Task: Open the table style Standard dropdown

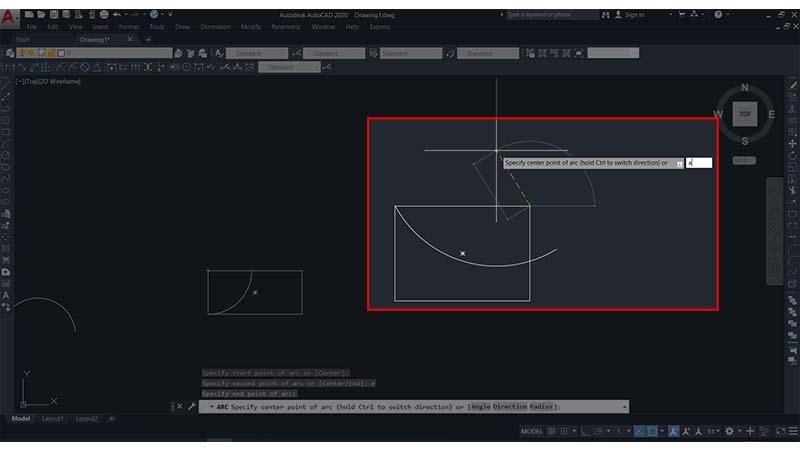Action: [x=411, y=53]
